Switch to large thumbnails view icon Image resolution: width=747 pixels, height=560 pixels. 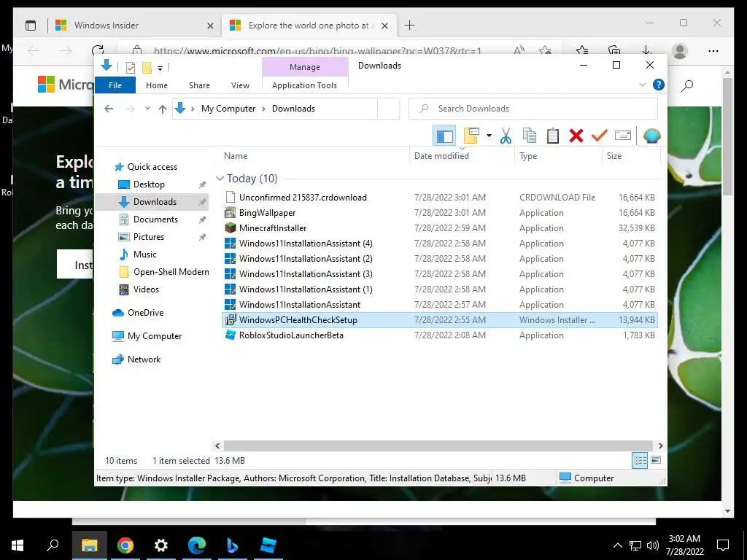pyautogui.click(x=656, y=460)
